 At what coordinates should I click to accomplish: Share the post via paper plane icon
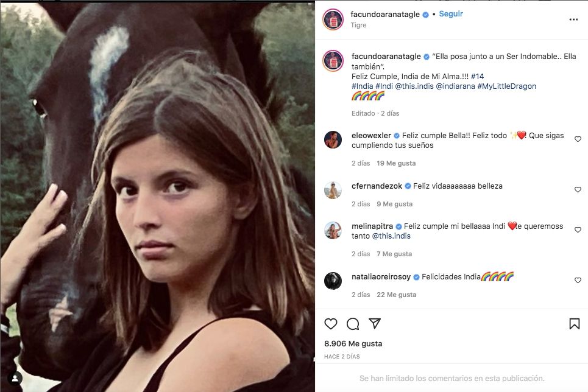[375, 324]
